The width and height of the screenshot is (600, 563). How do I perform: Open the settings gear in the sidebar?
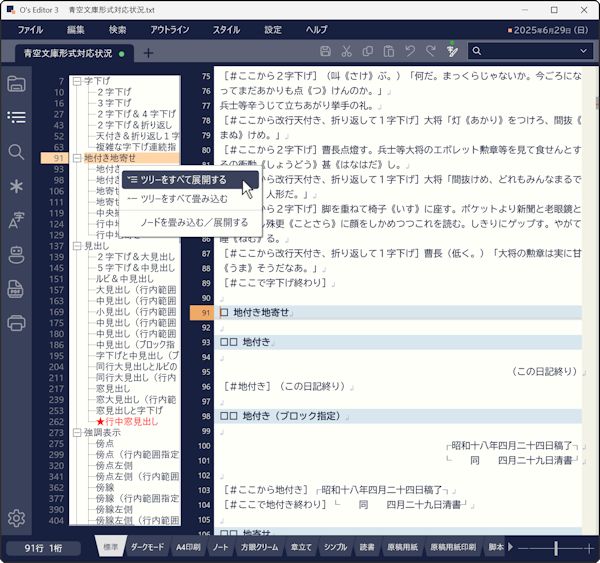16,518
